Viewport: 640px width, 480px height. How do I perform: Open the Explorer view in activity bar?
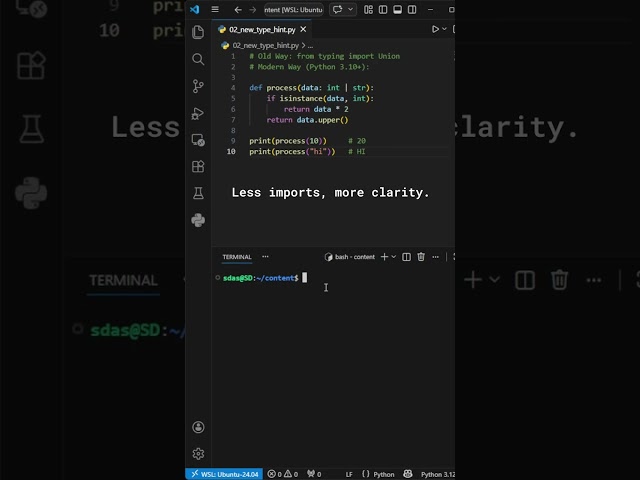(x=198, y=32)
